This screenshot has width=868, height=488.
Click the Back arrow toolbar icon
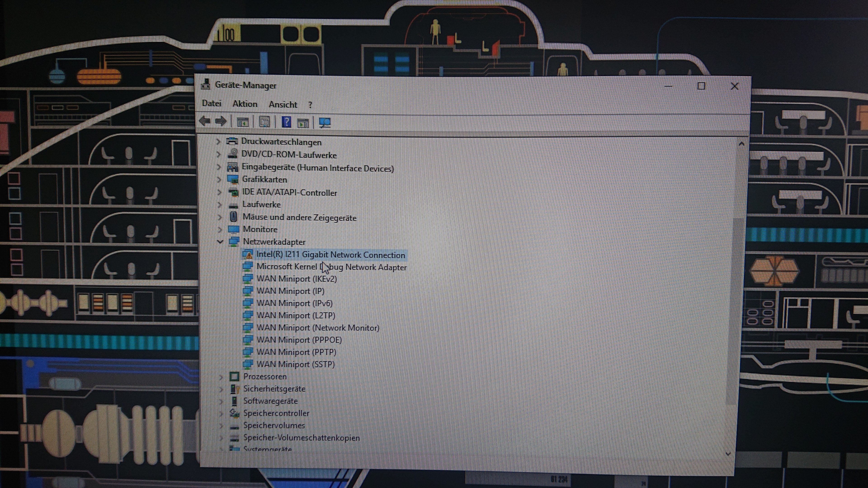pos(205,121)
